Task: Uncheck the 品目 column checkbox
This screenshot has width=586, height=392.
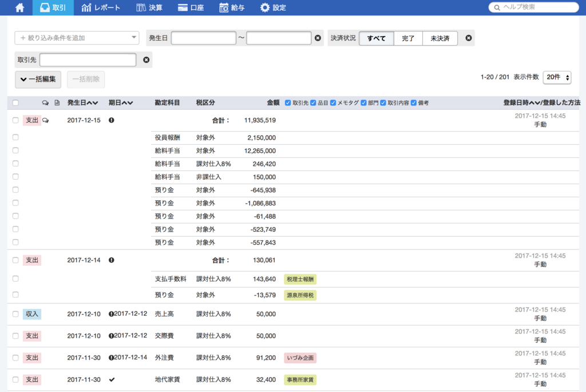Action: click(313, 103)
